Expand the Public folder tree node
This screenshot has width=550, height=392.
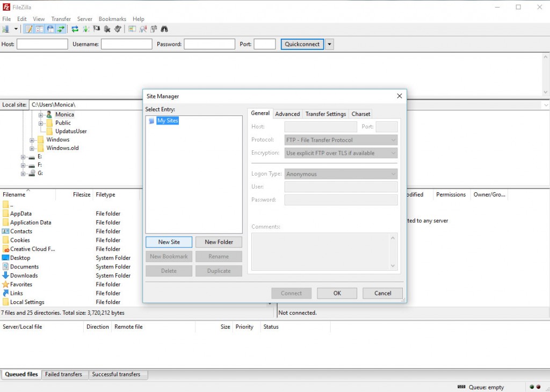[x=41, y=123]
